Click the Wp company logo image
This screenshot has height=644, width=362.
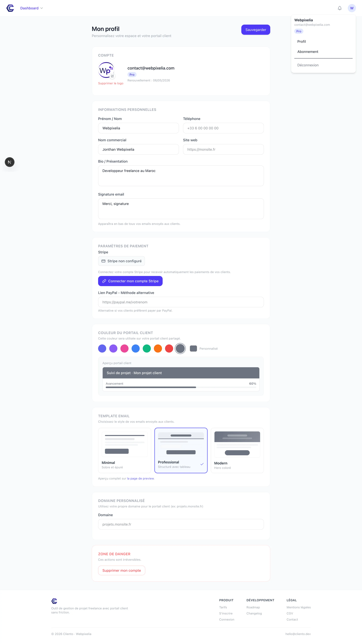[106, 70]
